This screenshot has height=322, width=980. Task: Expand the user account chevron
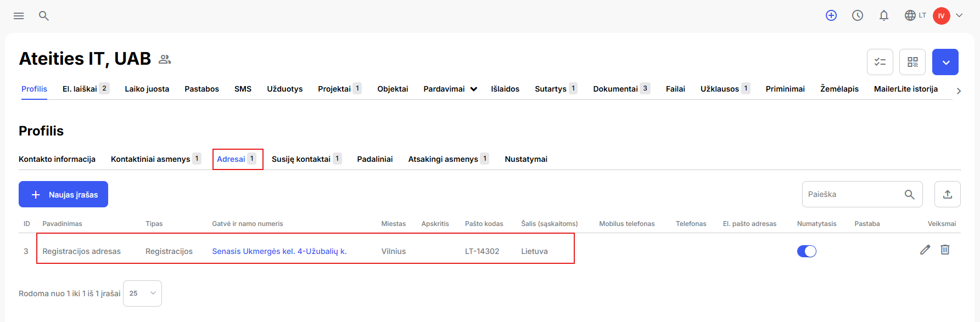coord(959,15)
